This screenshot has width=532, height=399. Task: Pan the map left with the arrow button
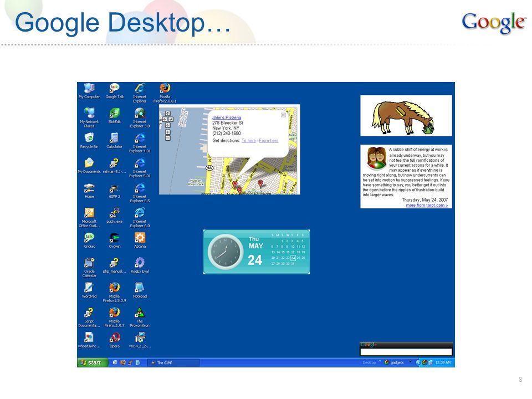(165, 120)
